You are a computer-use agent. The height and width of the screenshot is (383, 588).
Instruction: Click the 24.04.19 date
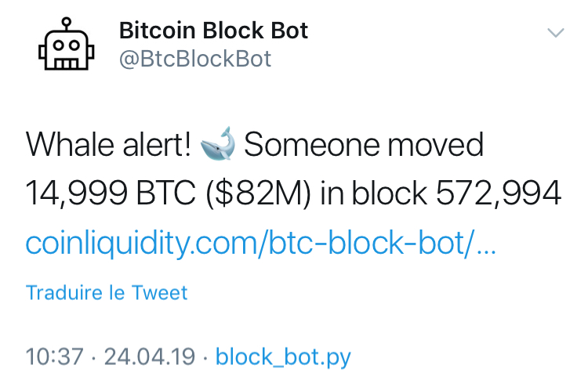coord(147,357)
